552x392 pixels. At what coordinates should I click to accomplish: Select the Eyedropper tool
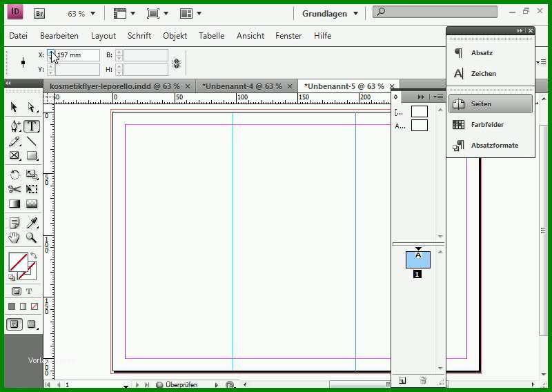(x=32, y=223)
